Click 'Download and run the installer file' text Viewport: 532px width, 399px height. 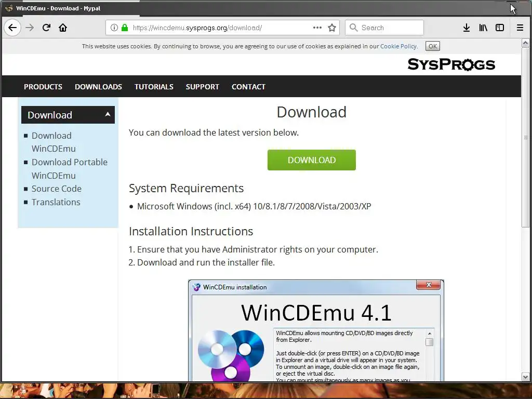206,262
